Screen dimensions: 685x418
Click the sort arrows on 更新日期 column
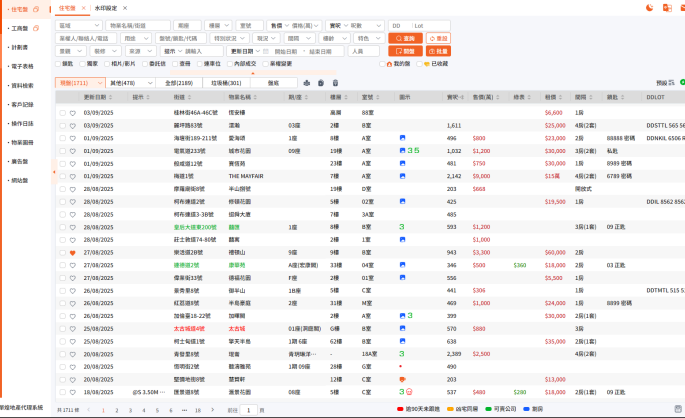(111, 97)
